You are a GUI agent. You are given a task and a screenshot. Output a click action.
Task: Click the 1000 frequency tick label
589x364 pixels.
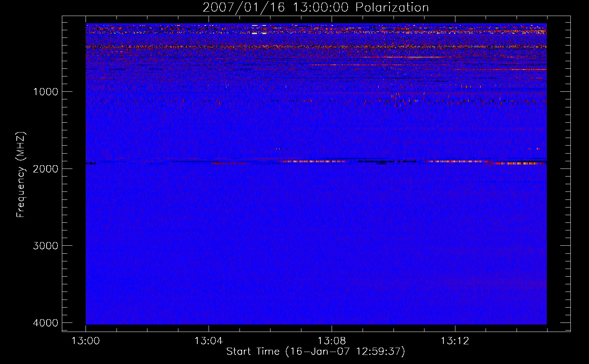tap(46, 91)
